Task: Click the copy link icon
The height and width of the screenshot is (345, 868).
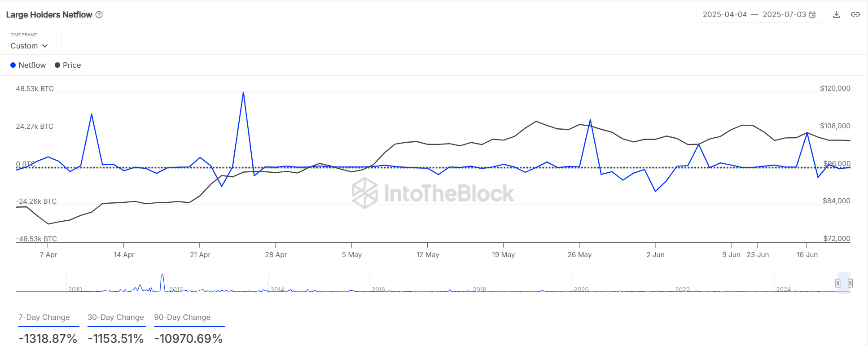Action: pyautogui.click(x=855, y=14)
